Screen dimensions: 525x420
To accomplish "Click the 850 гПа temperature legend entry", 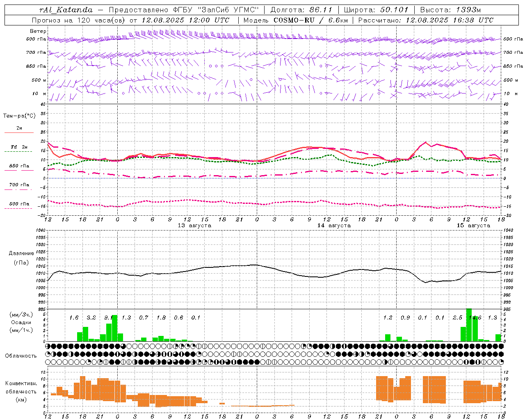I will tap(19, 166).
